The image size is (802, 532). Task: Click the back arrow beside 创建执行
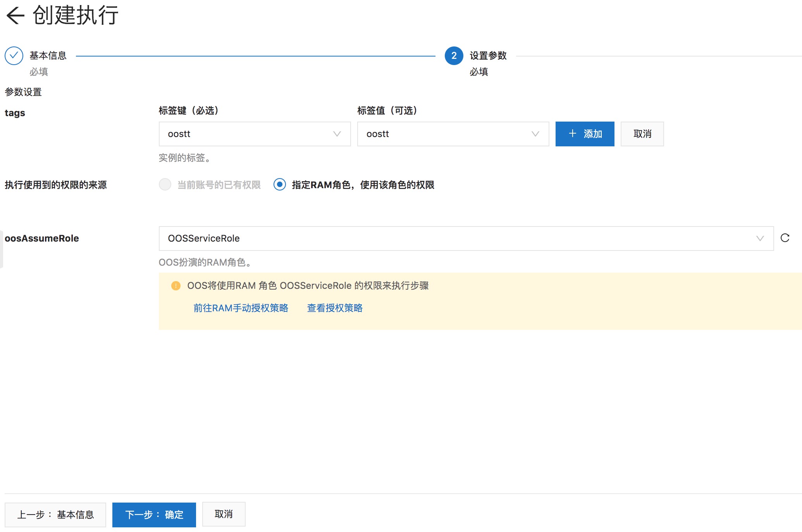click(x=15, y=15)
